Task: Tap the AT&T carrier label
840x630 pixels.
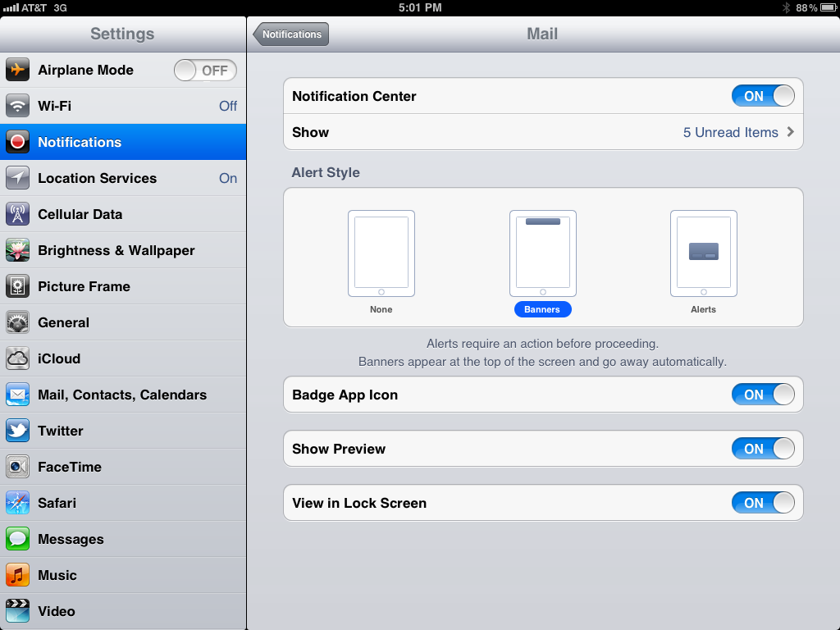Action: pyautogui.click(x=34, y=7)
